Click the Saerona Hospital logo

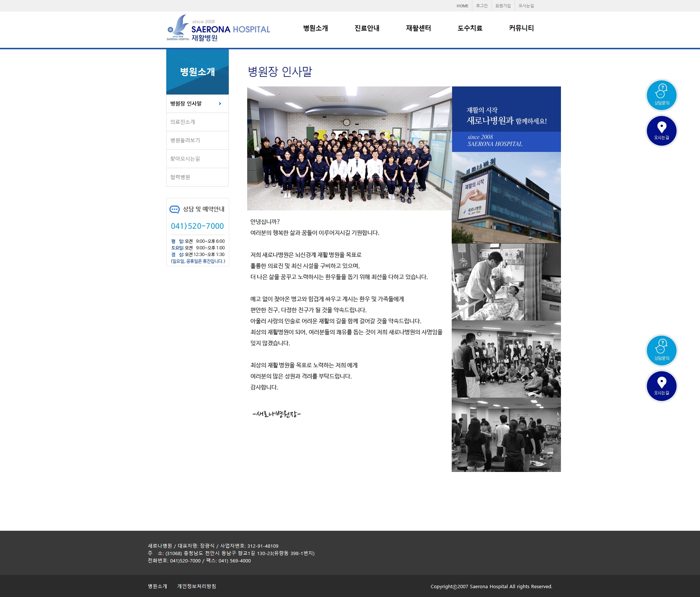[x=218, y=28]
